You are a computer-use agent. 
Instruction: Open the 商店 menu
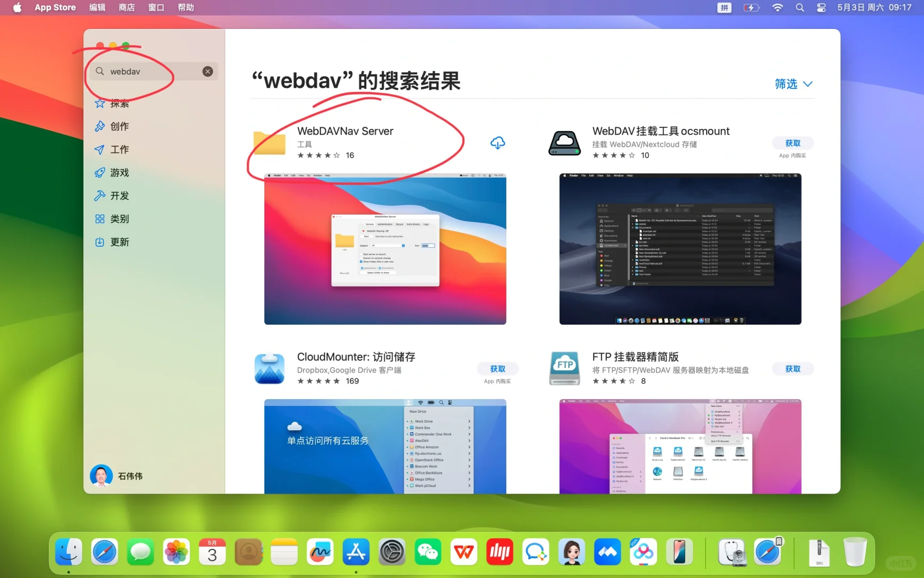coord(127,7)
